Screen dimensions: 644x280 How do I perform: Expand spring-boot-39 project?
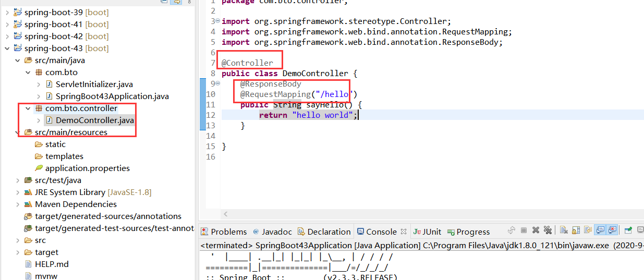point(7,12)
